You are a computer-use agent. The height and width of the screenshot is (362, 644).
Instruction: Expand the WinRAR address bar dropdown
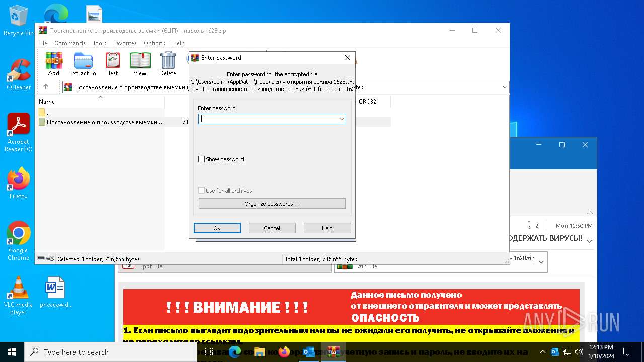tap(505, 87)
